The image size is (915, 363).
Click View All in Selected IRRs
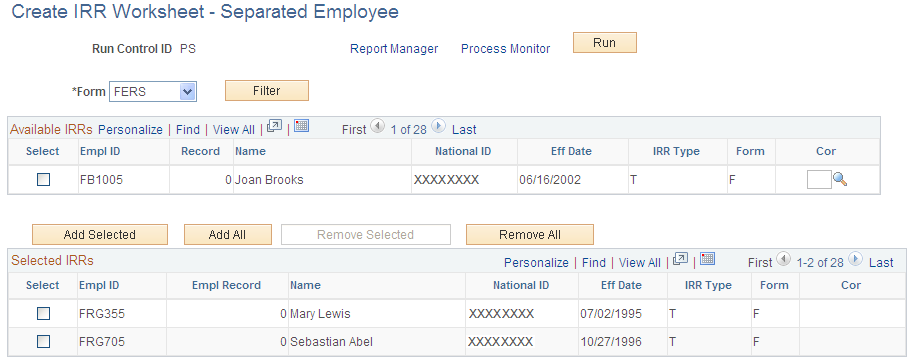point(640,263)
